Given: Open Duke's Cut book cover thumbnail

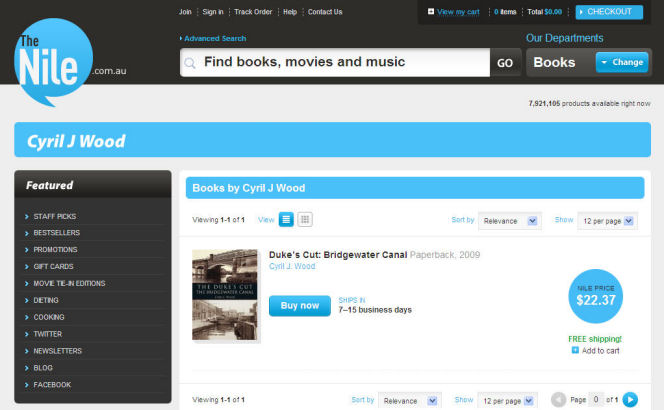Looking at the screenshot, I should pyautogui.click(x=225, y=295).
